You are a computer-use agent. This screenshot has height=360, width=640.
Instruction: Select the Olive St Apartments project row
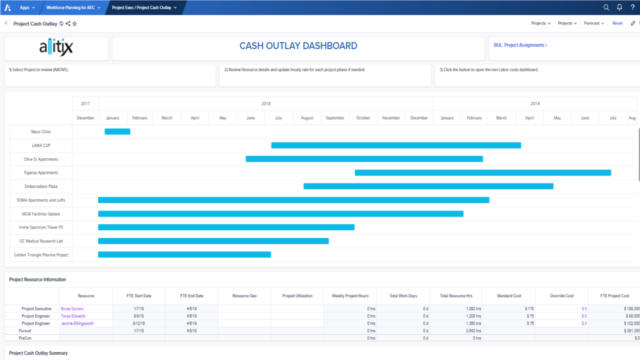41,159
